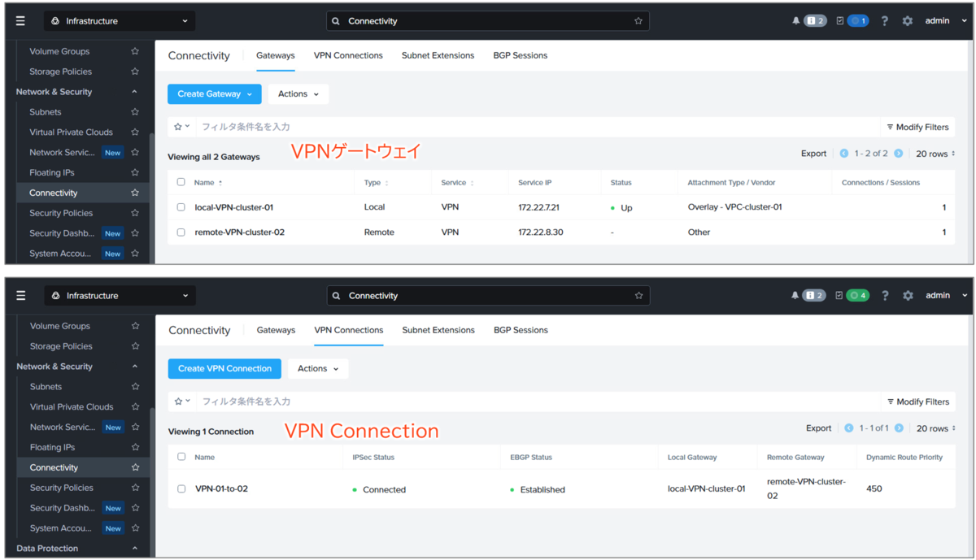Switch to Gateways tab on the VPN Connections page
Image resolution: width=976 pixels, height=560 pixels.
(276, 330)
